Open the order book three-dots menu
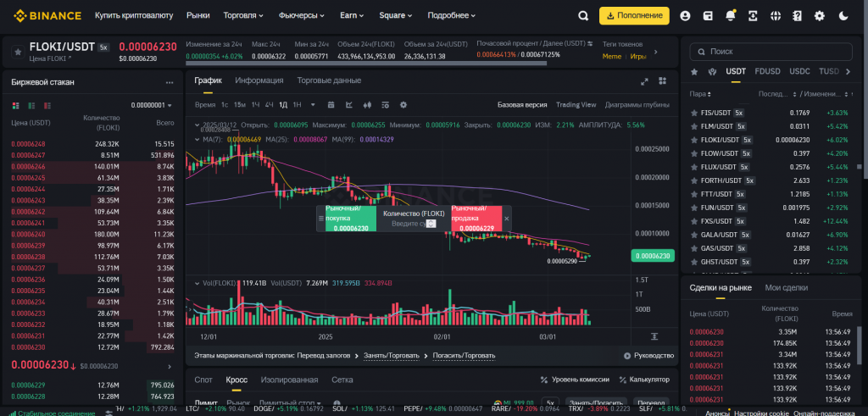Screen dimensions: 868x416 tap(170, 82)
